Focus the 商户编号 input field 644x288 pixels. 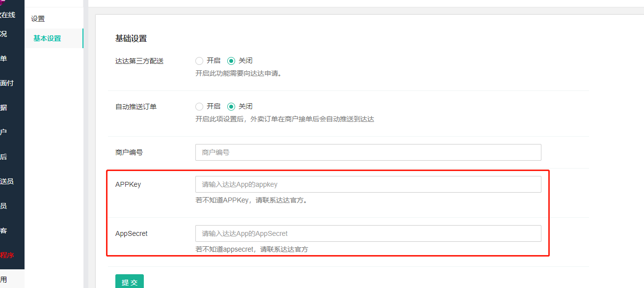click(x=368, y=152)
